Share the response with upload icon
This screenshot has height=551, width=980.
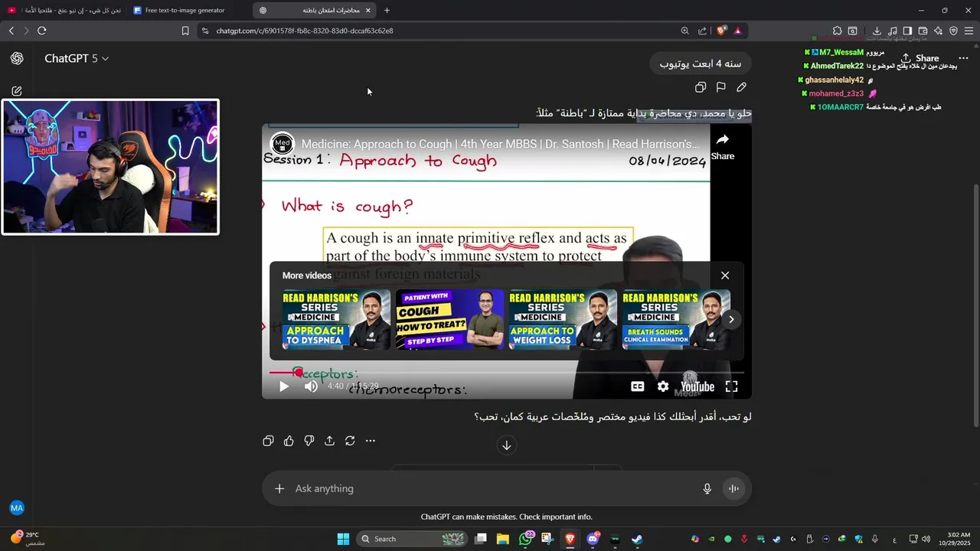click(x=329, y=441)
